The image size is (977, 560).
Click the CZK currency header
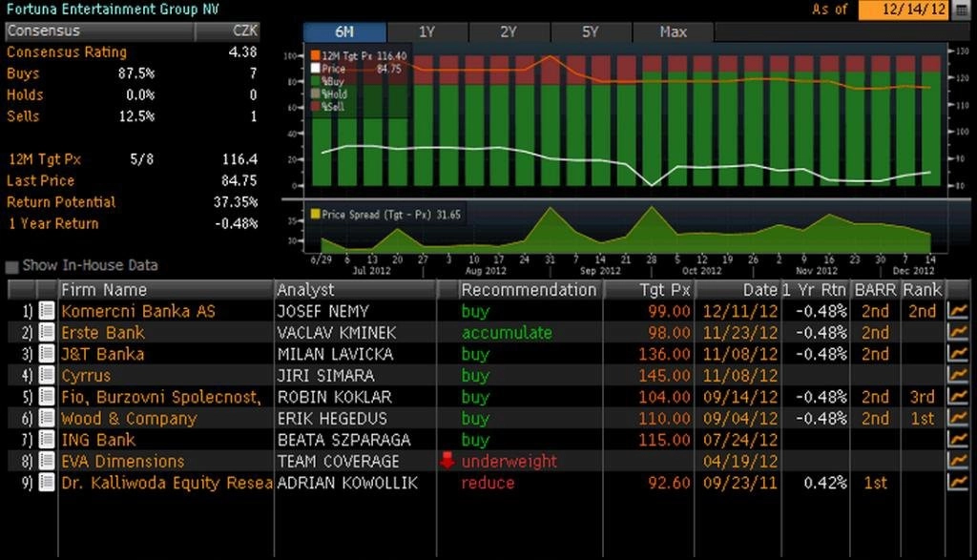pyautogui.click(x=227, y=31)
